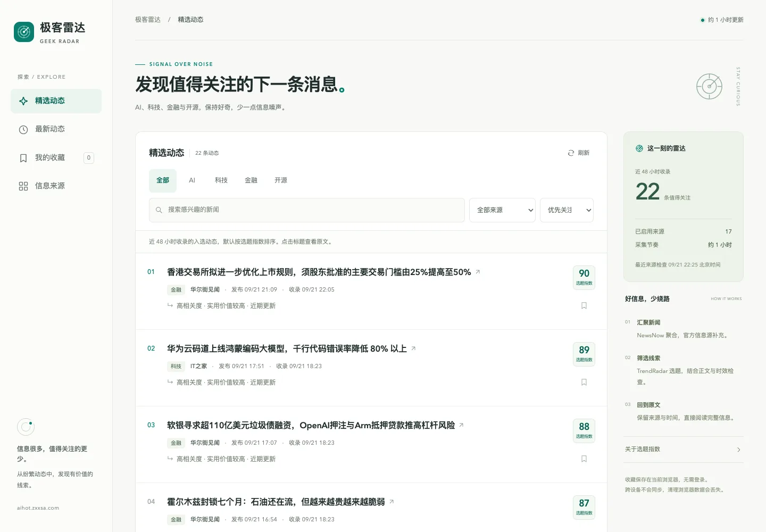Click the 搜索感兴趣的新闻 search field
Screen dimensions: 766x532
click(x=307, y=210)
